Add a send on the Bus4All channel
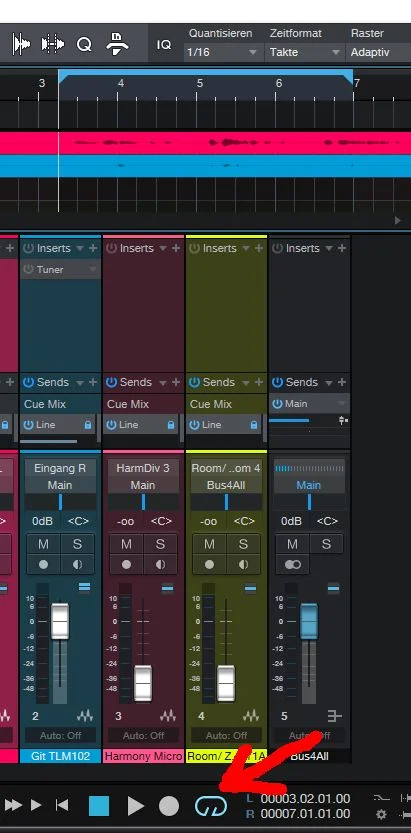Image resolution: width=411 pixels, height=833 pixels. point(342,382)
